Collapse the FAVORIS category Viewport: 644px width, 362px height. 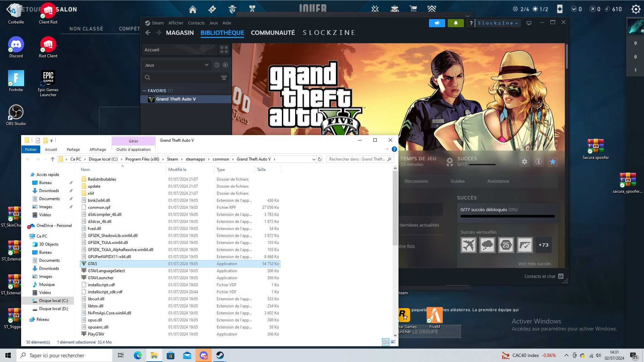pyautogui.click(x=145, y=91)
